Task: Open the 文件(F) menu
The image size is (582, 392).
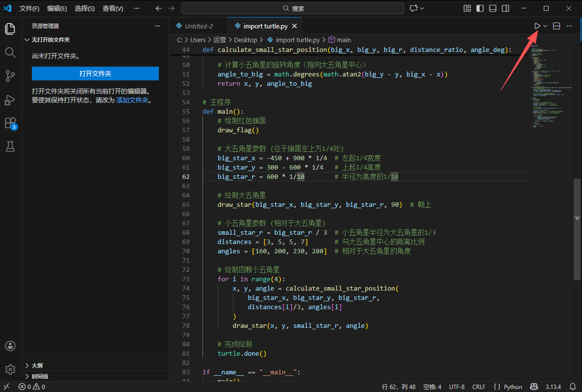Action: (29, 8)
